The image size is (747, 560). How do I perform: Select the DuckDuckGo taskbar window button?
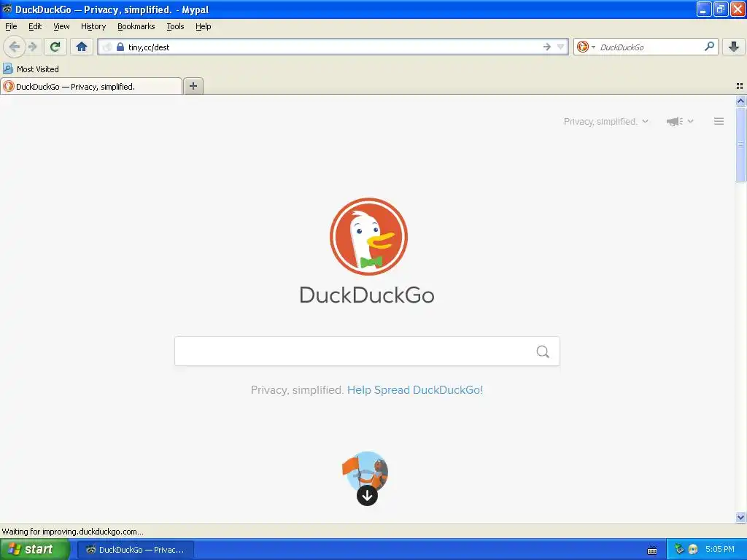tap(135, 550)
